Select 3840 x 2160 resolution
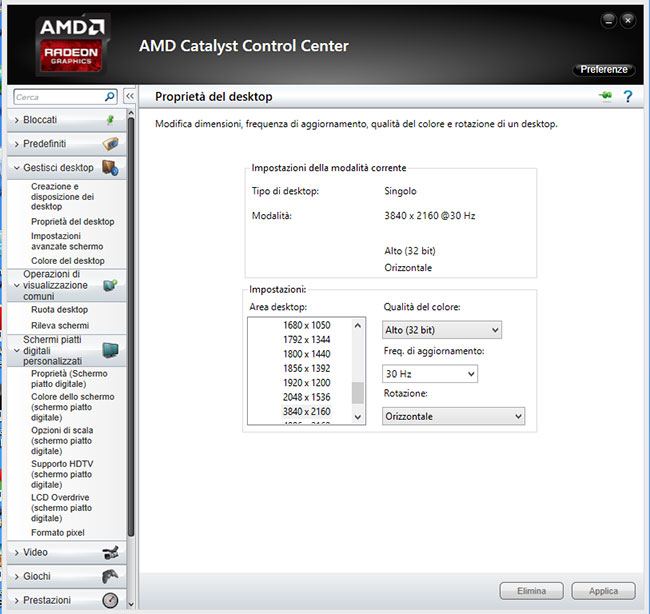 click(306, 411)
